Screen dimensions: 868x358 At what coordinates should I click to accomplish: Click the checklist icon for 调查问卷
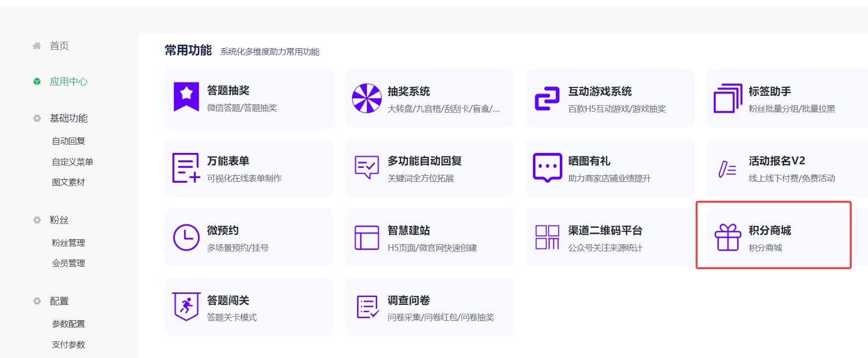click(x=368, y=307)
